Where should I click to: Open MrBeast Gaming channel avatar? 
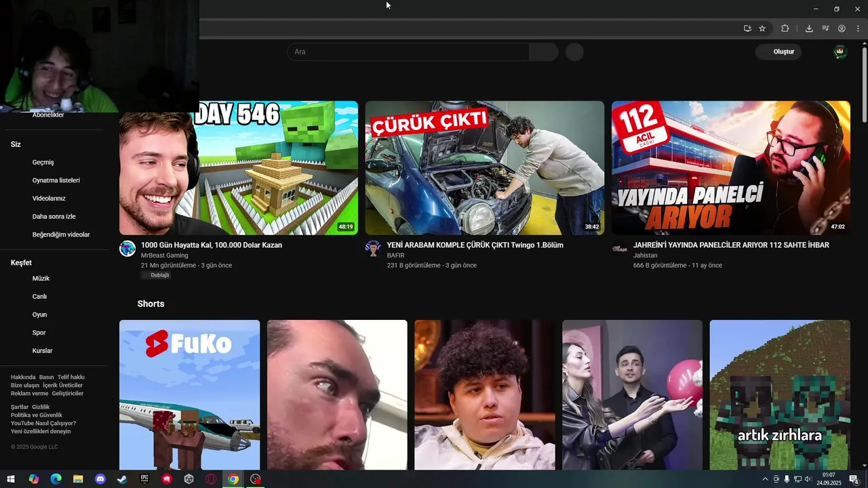(x=127, y=249)
